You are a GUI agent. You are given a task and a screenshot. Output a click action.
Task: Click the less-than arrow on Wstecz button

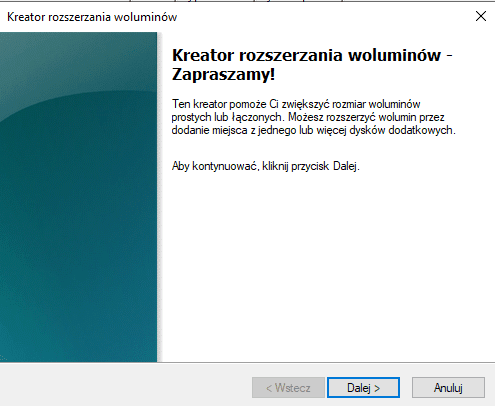tap(269, 388)
